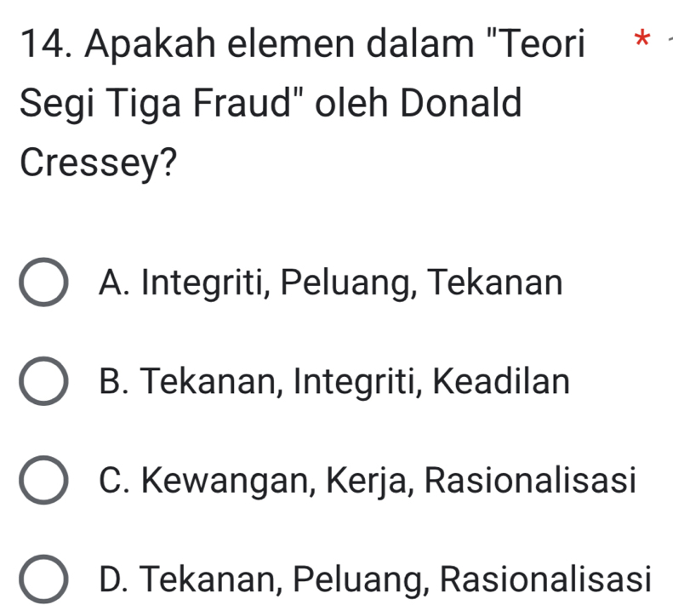Click the answer text 'D. Tekanan, Peluang, Rasionalisasi'
This screenshot has height=616, width=673.
374,580
